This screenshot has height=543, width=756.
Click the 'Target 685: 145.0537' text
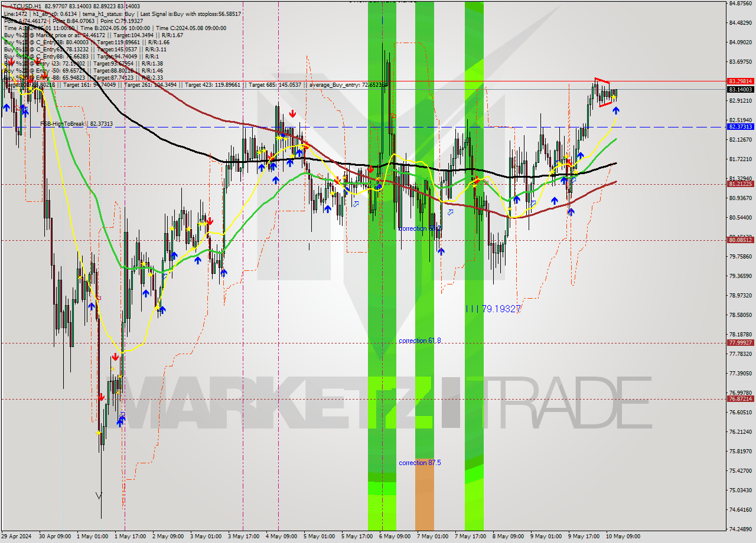click(x=275, y=84)
